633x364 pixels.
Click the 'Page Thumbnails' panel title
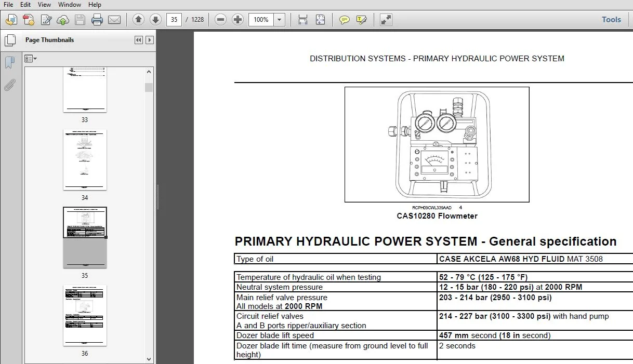pyautogui.click(x=50, y=40)
